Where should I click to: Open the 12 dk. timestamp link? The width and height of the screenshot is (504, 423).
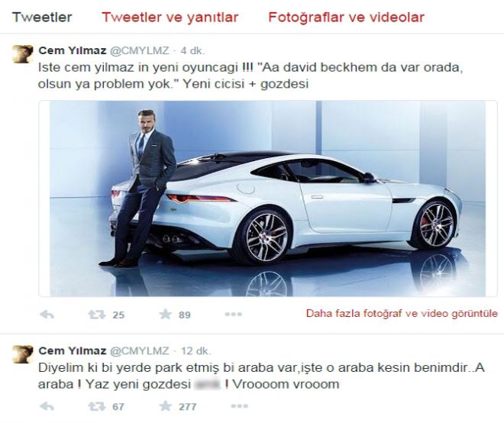pos(195,350)
